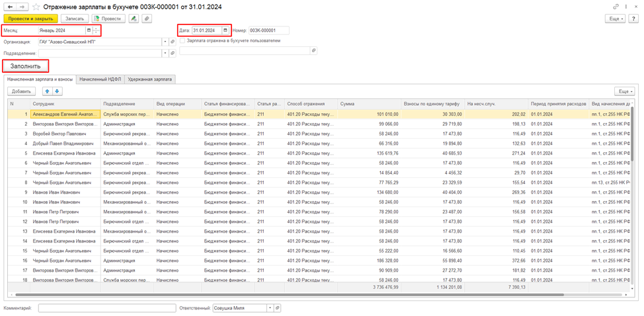Expand the Подразделение dropdown list
The height and width of the screenshot is (316, 644).
165,54
